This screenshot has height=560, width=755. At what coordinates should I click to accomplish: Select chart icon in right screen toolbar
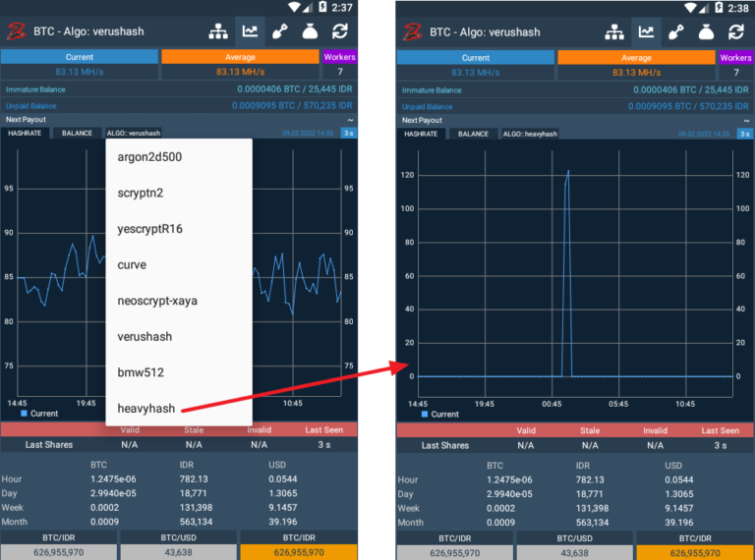click(x=646, y=32)
